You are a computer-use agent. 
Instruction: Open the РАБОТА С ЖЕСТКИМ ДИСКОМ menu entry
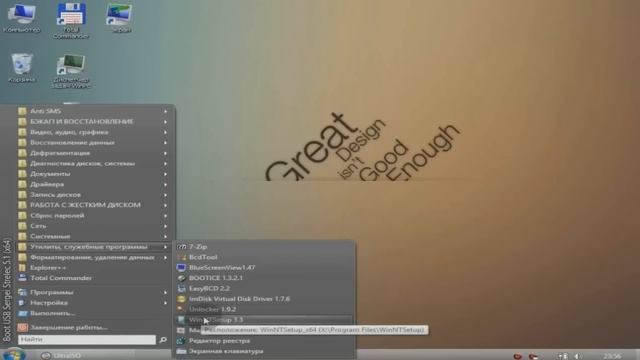coord(93,205)
